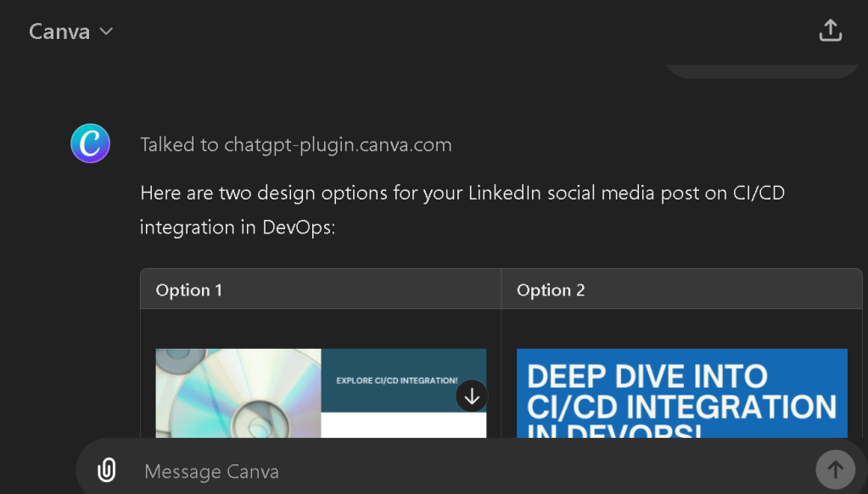Open the Canva model dropdown
The image size is (868, 494).
pos(71,31)
